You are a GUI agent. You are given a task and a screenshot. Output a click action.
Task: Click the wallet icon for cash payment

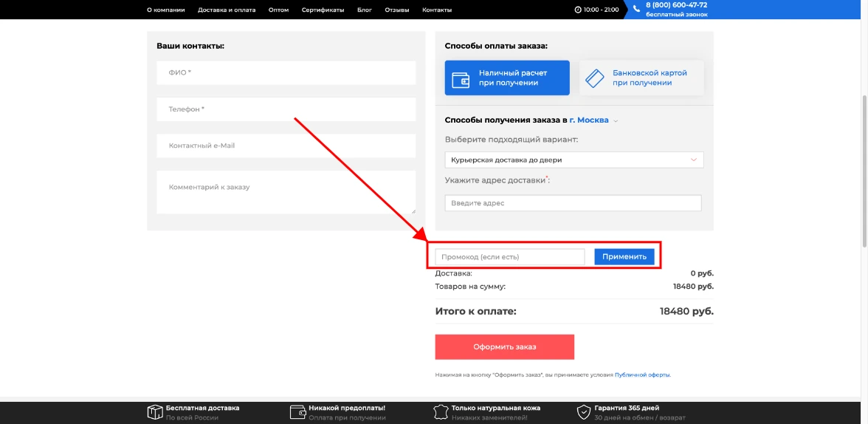point(461,78)
